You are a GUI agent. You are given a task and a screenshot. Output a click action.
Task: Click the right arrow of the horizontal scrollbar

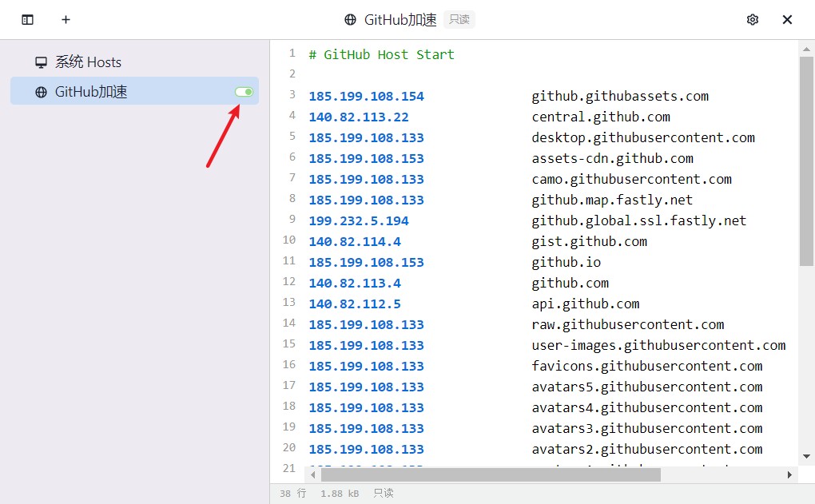click(790, 474)
